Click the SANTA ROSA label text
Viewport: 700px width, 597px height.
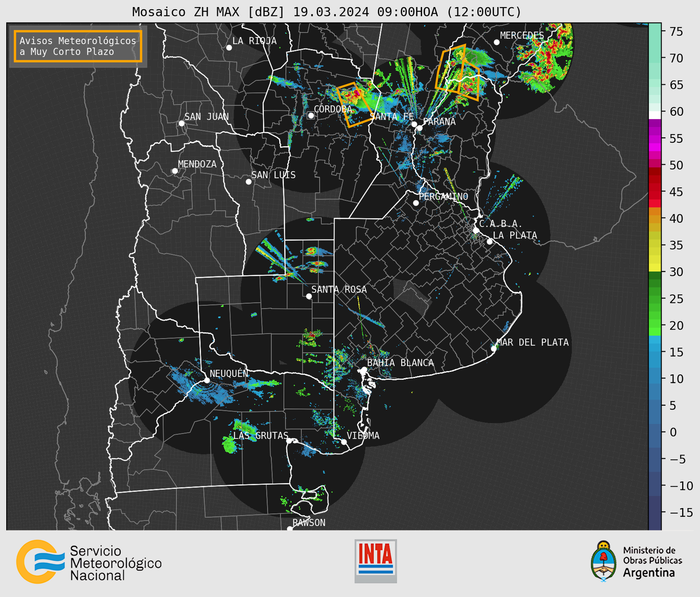339,289
